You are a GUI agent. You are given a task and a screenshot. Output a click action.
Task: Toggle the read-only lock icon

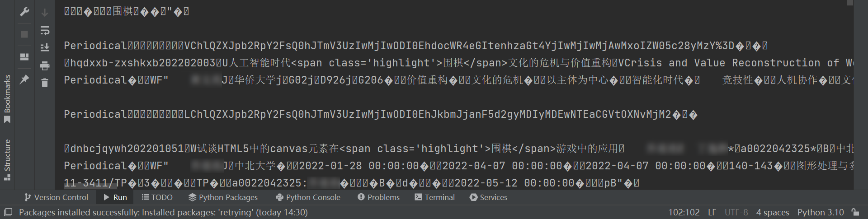(855, 212)
